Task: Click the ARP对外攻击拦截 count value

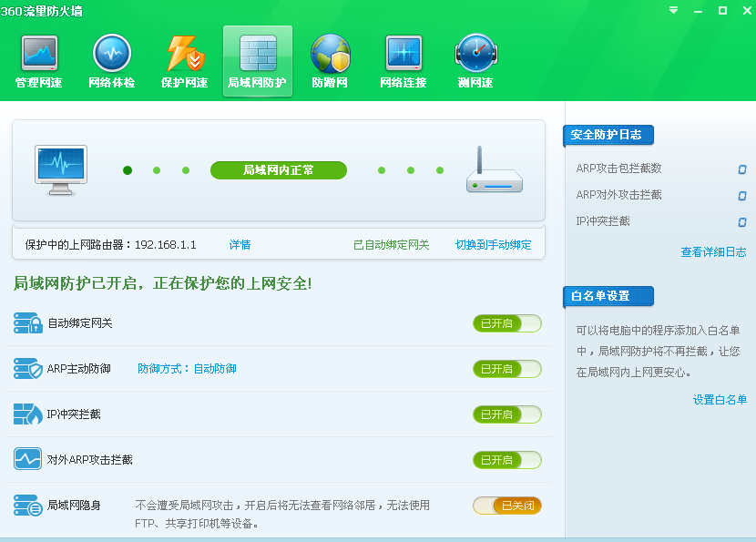Action: (742, 195)
